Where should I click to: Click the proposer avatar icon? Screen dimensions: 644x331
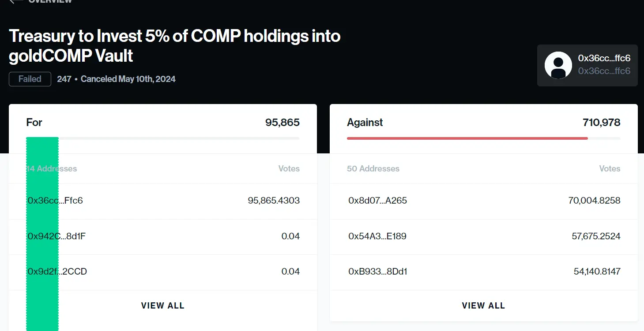point(558,64)
